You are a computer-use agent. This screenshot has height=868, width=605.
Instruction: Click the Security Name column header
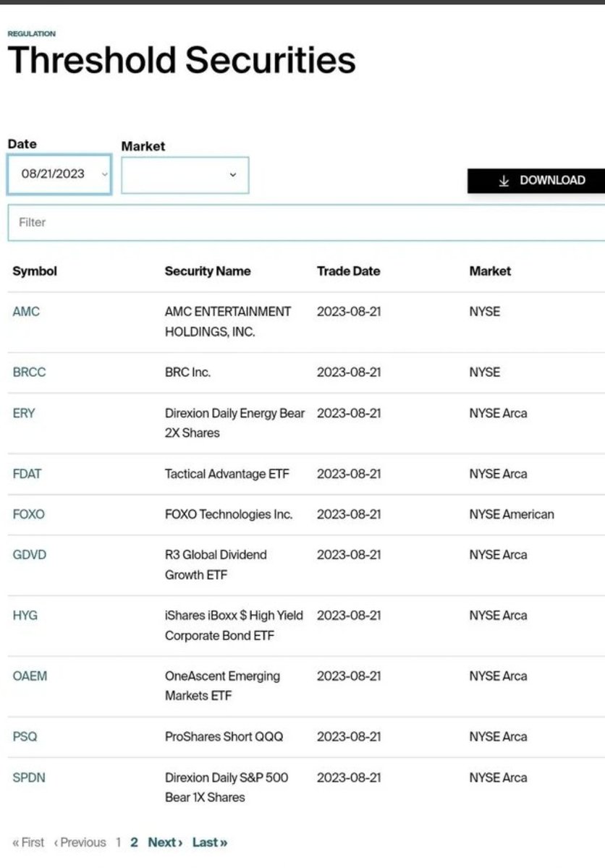pos(208,271)
